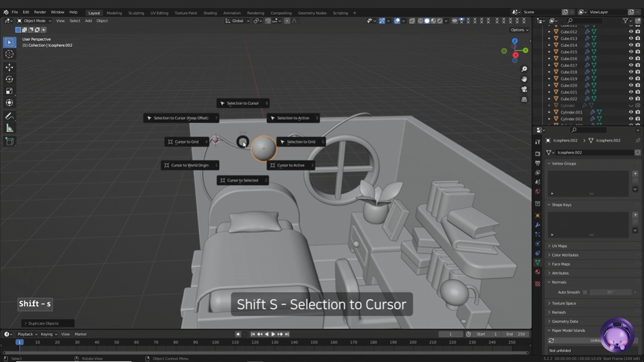Viewport: 644px width, 362px height.
Task: Choose Cursor to Grid option
Action: (187, 142)
